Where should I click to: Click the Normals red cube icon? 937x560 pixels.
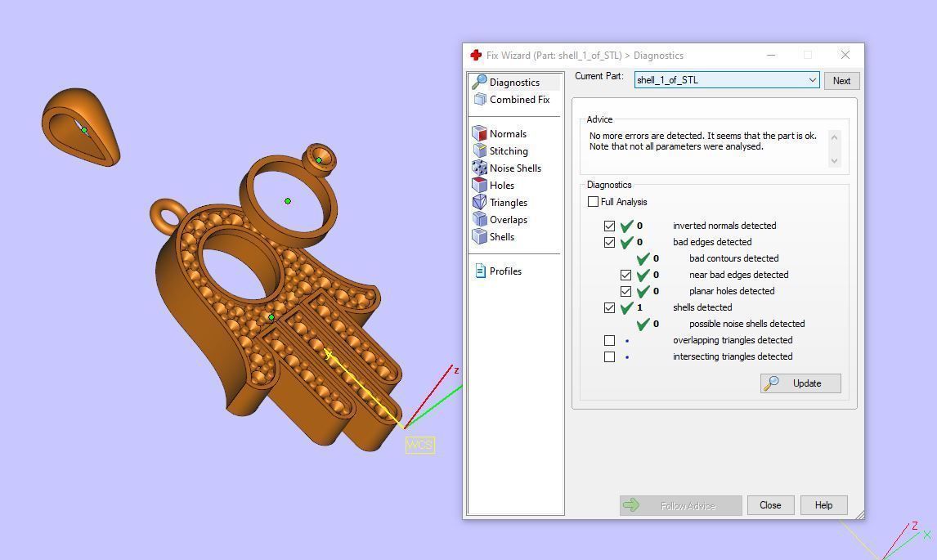click(x=479, y=133)
